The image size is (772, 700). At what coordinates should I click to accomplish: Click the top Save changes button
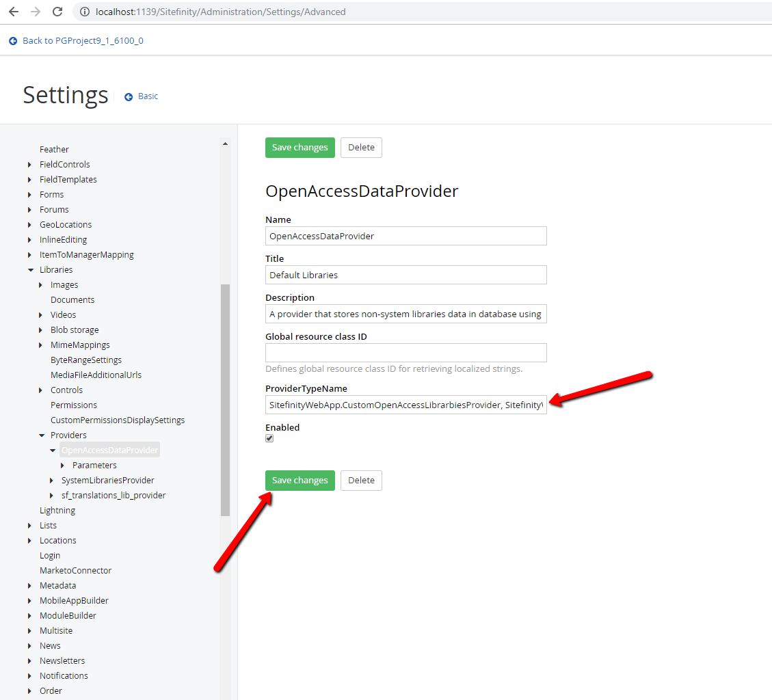click(300, 148)
